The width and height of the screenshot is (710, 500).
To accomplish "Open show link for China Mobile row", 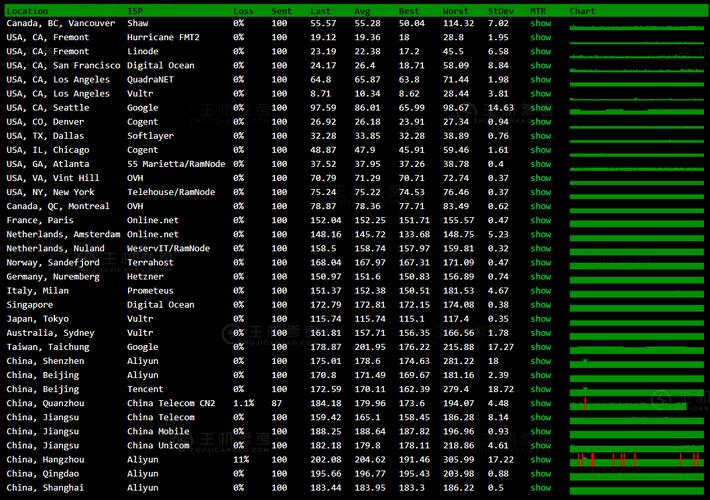I will (x=541, y=431).
